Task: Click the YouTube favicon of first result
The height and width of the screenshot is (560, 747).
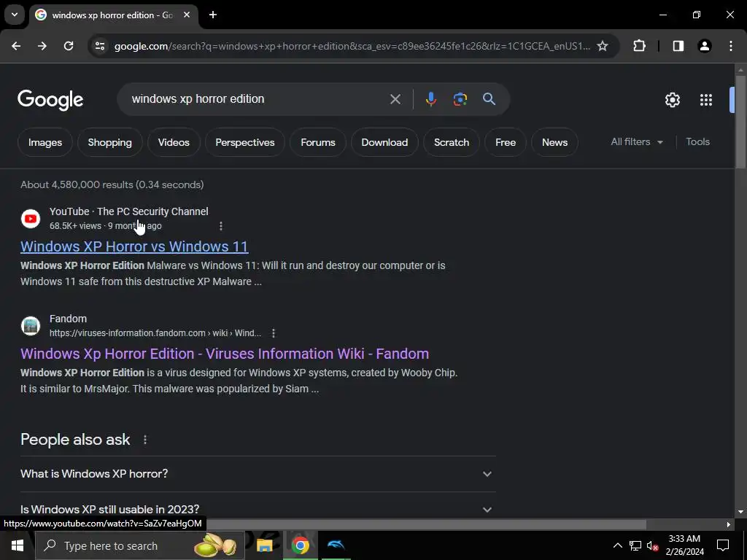Action: tap(31, 219)
